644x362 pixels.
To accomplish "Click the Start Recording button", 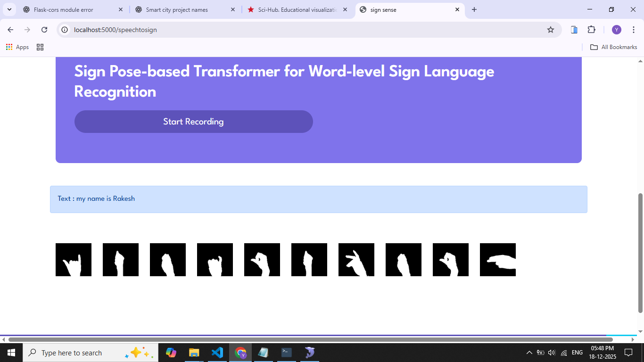I will point(193,122).
